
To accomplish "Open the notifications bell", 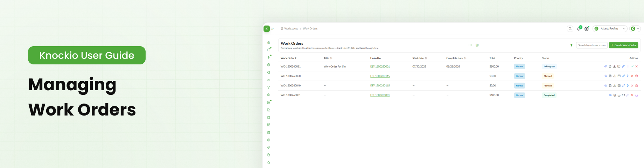I will pos(579,29).
